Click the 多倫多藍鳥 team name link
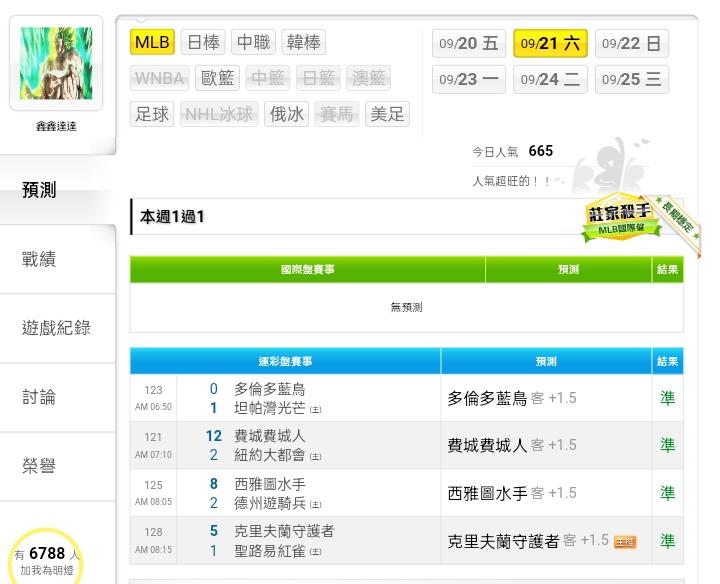Screen dimensions: 720x584 click(270, 389)
